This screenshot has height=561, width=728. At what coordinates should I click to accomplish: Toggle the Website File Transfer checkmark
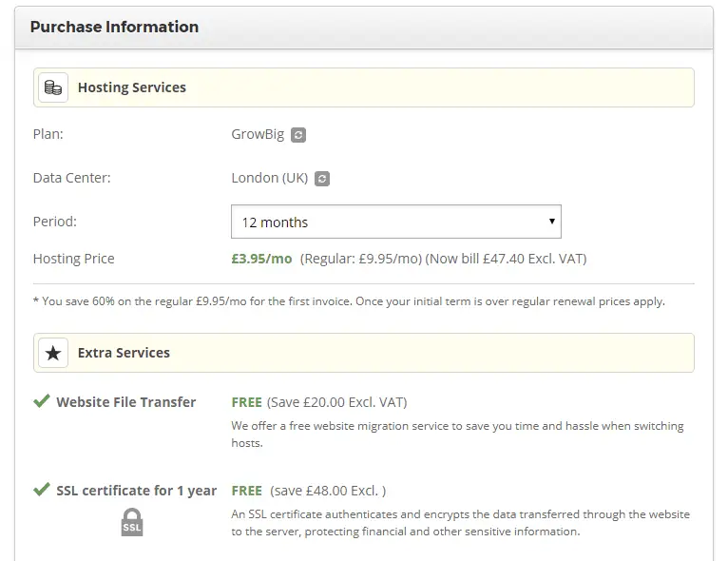41,400
